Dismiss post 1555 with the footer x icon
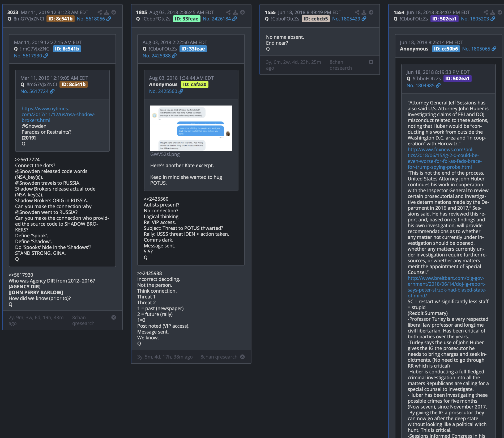The image size is (504, 438). pos(371,62)
